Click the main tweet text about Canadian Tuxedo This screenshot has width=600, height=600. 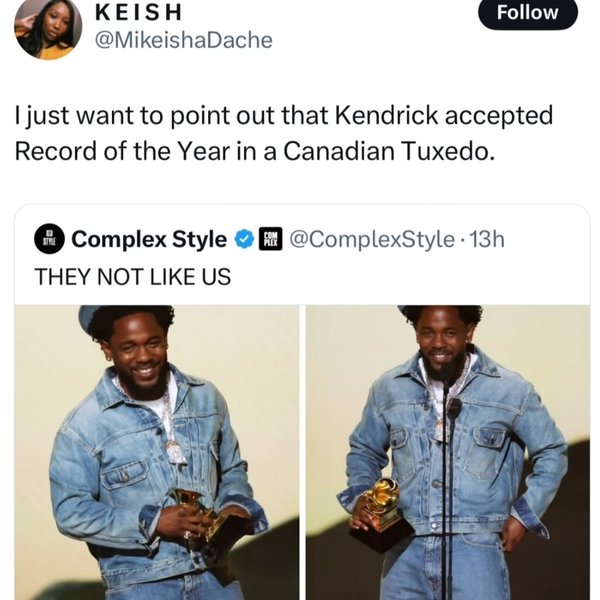point(284,133)
